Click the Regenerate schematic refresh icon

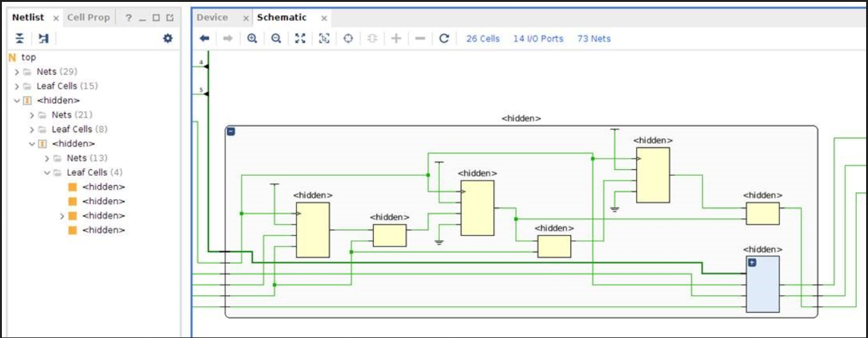444,39
